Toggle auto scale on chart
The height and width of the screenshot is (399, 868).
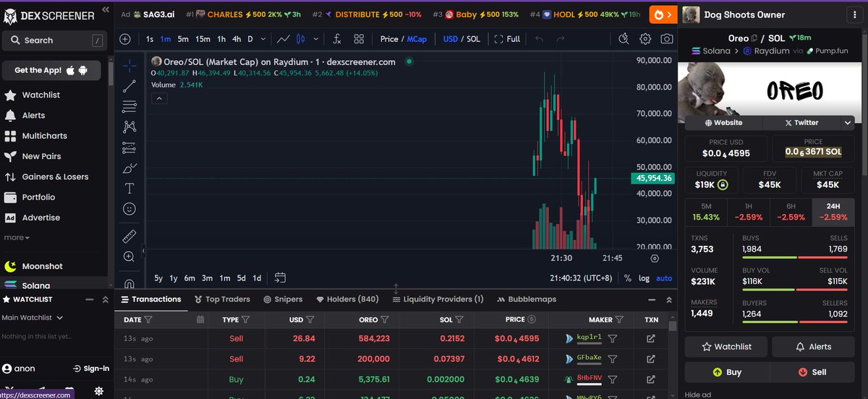point(664,278)
